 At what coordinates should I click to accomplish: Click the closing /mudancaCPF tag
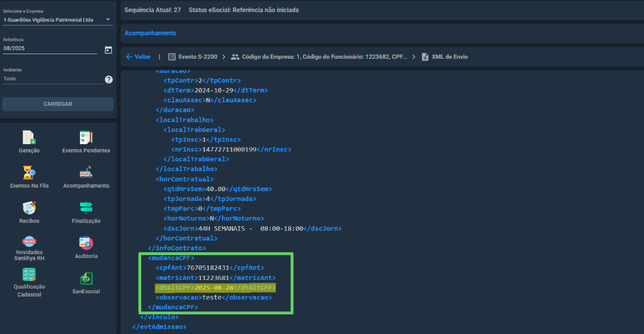[173, 308]
